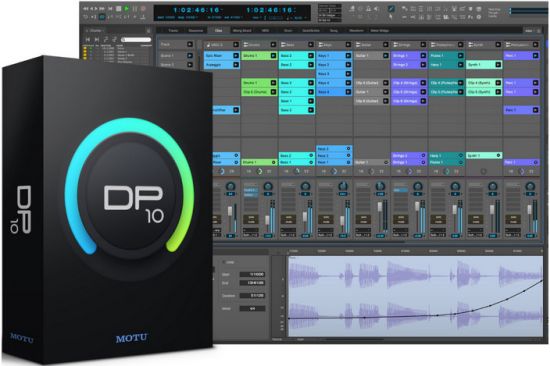
Task: Click the Arpeggio clip in first track
Action: tap(222, 65)
